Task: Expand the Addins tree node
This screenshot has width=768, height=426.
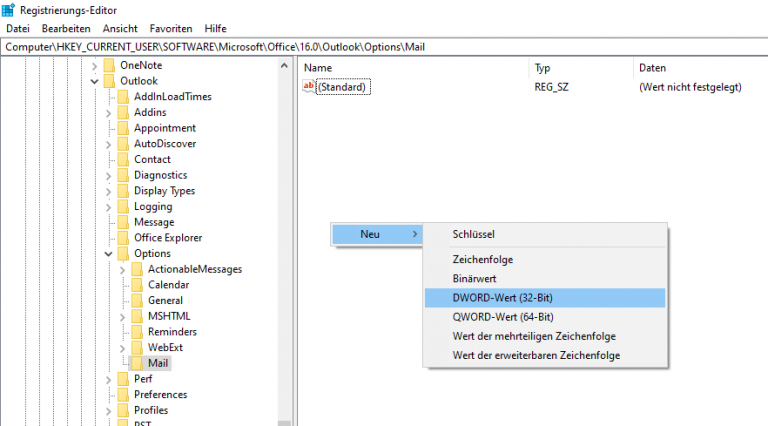Action: [x=108, y=113]
